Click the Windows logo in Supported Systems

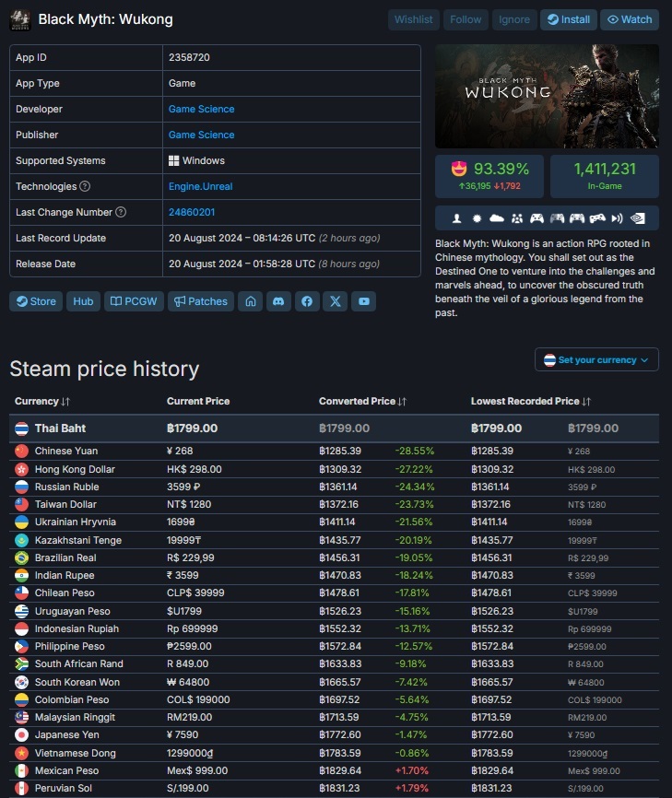[173, 161]
